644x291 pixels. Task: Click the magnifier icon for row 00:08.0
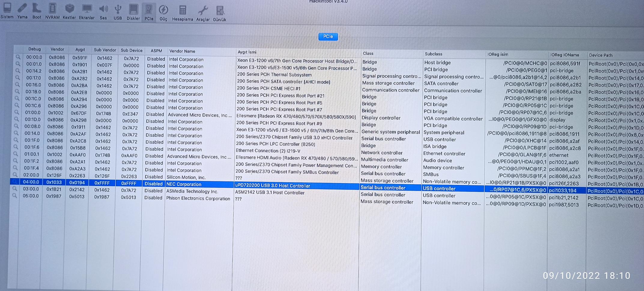coord(16,126)
